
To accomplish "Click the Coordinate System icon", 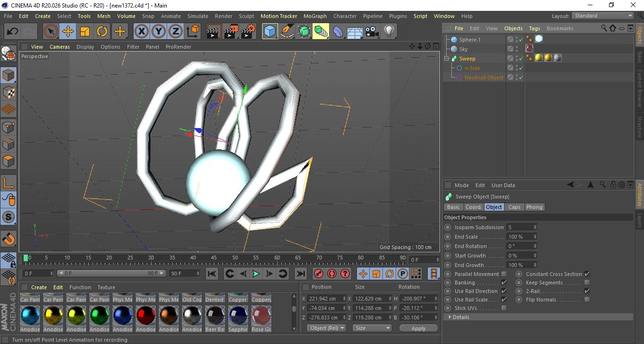I will pyautogui.click(x=193, y=32).
